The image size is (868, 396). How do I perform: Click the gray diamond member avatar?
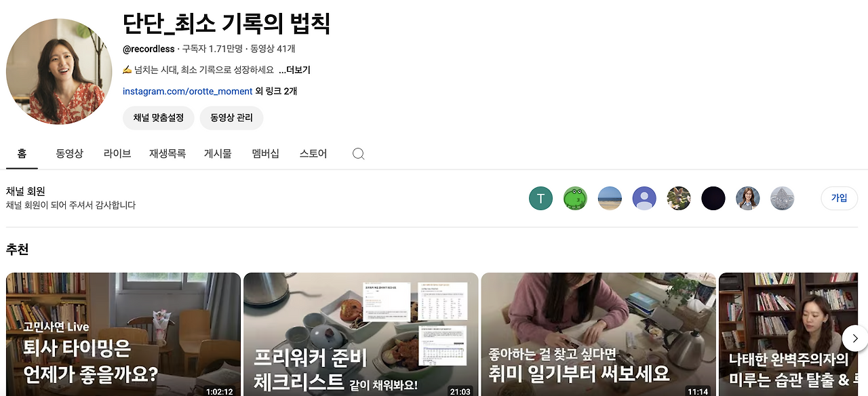point(783,199)
